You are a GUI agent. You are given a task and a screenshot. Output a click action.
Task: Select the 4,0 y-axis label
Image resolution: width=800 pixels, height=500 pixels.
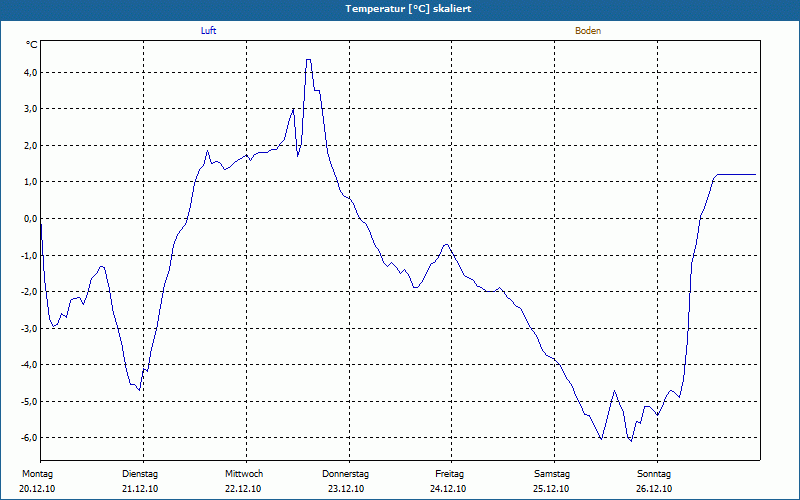[x=30, y=72]
